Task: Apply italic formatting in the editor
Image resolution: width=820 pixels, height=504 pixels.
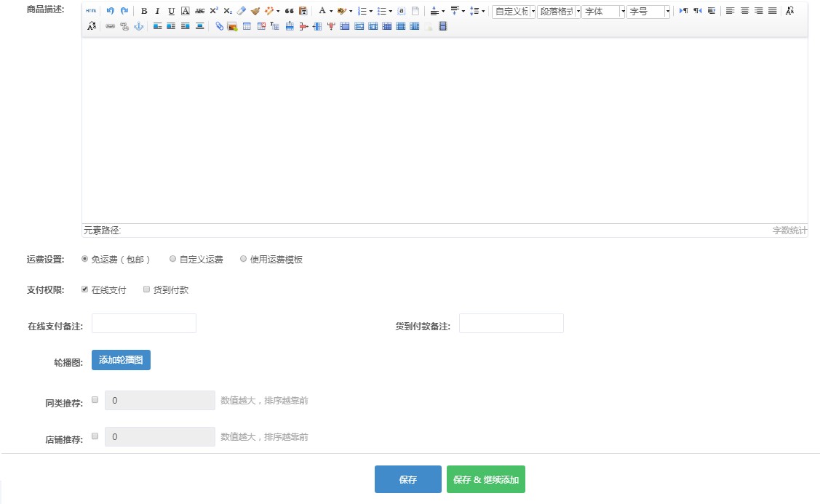Action: click(x=157, y=11)
